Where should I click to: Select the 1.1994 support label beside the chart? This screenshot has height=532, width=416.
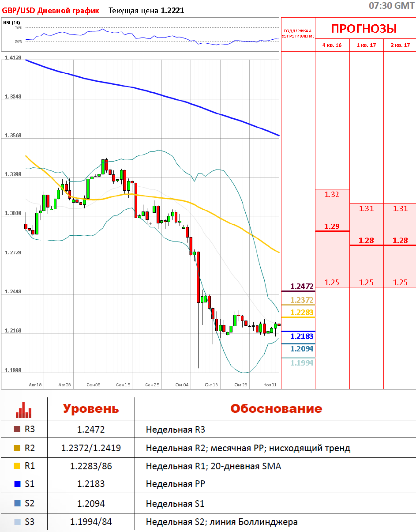(302, 363)
